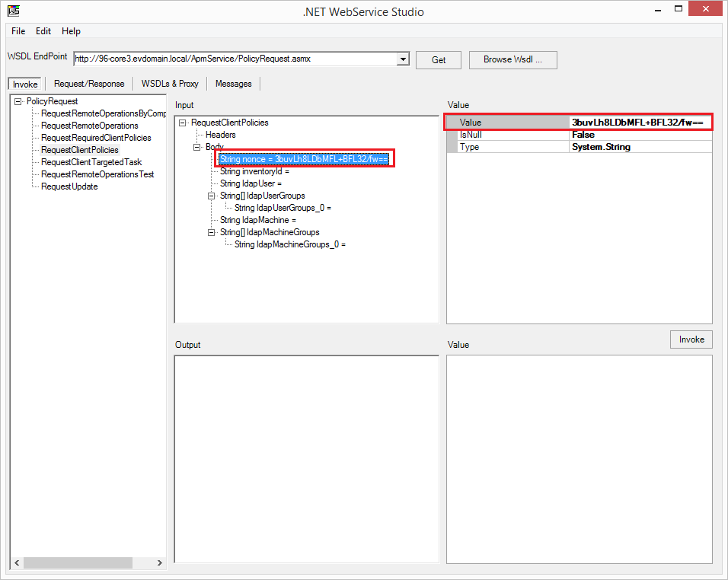Collapse the Body node in the Input tree
The image size is (728, 580).
pos(197,147)
